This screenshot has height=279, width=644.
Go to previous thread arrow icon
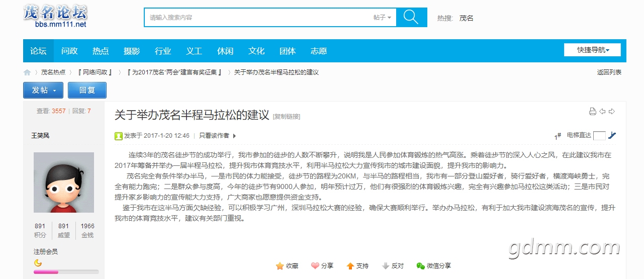[x=602, y=112]
